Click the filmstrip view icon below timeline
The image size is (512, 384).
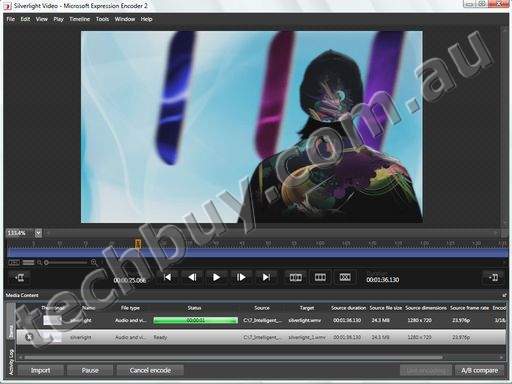pos(14,263)
